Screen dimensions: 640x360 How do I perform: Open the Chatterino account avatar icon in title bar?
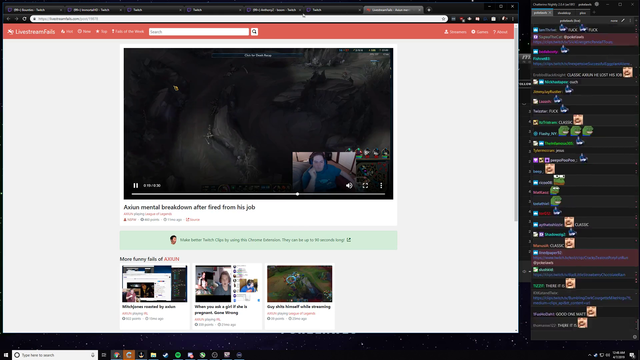pyautogui.click(x=597, y=4)
